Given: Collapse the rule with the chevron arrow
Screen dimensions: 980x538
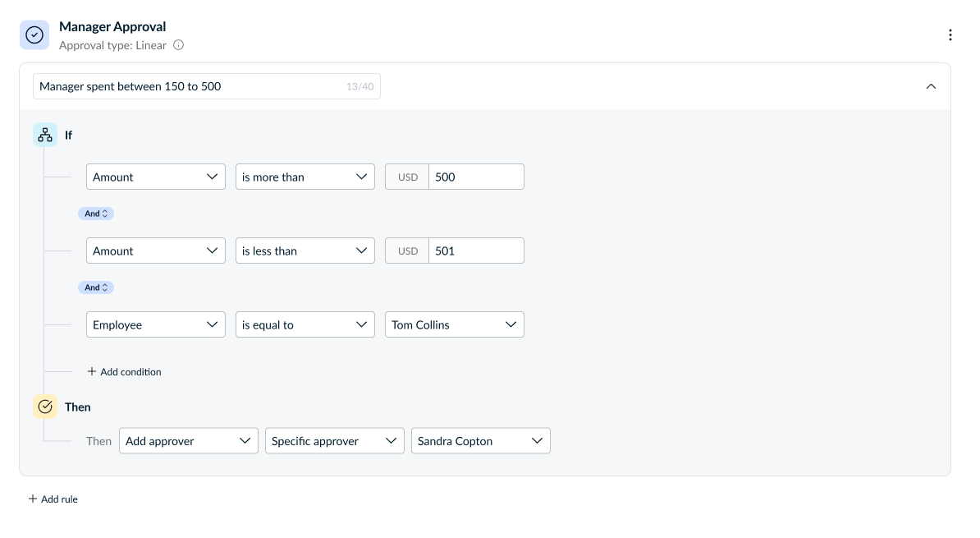Looking at the screenshot, I should click(x=931, y=86).
